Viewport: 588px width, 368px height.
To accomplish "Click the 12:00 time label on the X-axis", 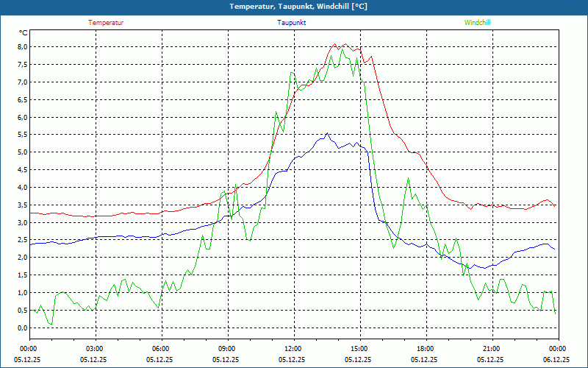I will tap(293, 349).
